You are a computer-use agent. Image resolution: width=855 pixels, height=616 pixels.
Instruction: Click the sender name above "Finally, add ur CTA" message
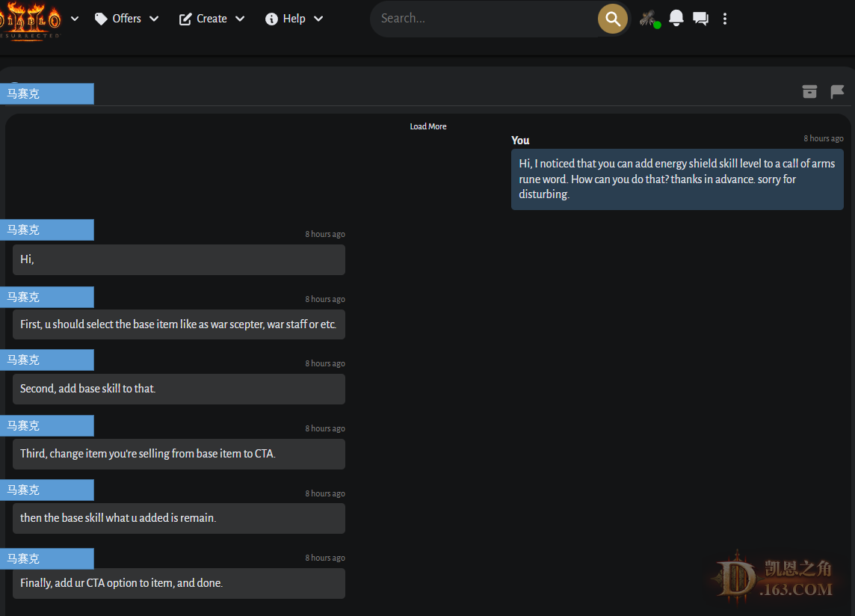pyautogui.click(x=47, y=558)
